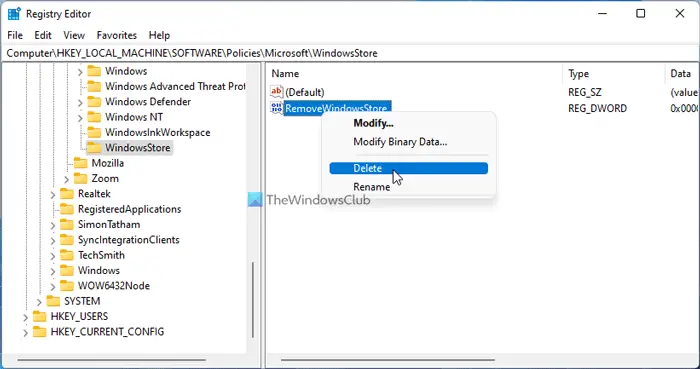700x369 pixels.
Task: Maximize the Registry Editor window
Action: [x=641, y=13]
